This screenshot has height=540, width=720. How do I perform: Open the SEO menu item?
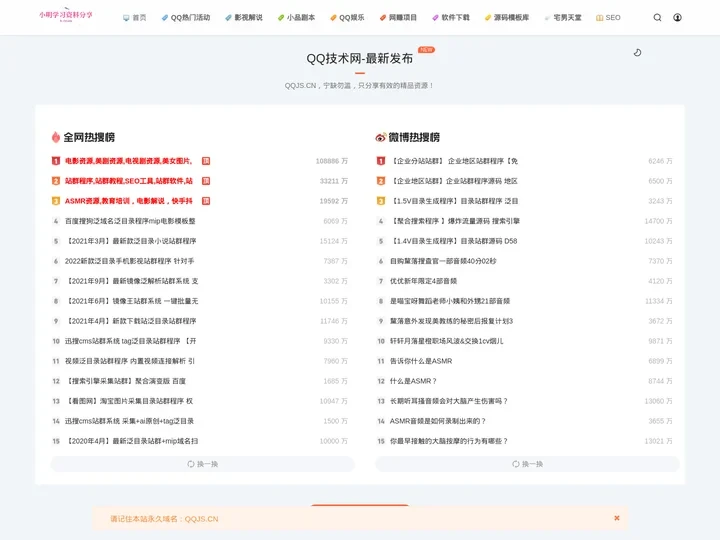click(x=608, y=17)
